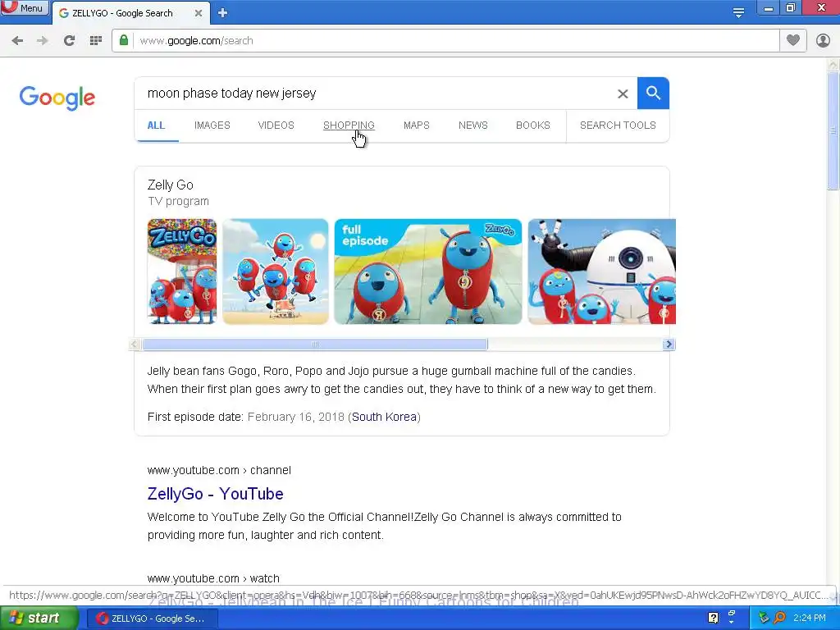Viewport: 840px width, 630px height.
Task: Click the help question mark tray icon
Action: point(713,618)
